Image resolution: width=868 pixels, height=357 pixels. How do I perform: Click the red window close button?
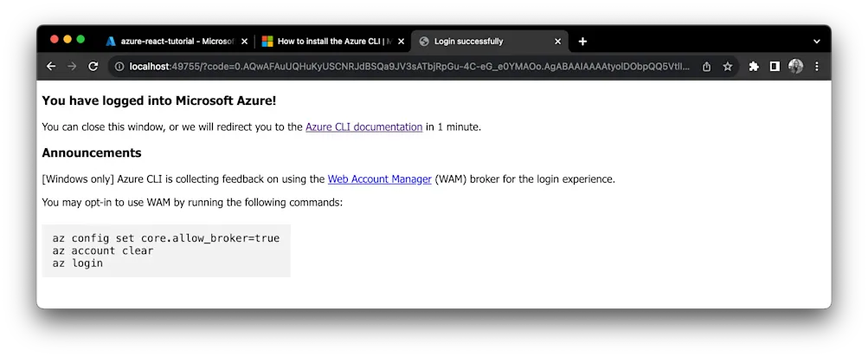55,39
